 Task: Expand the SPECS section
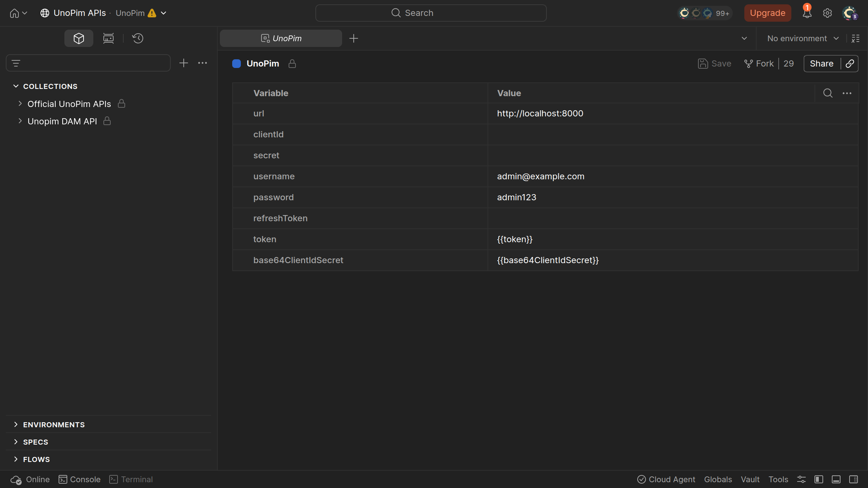[16, 442]
